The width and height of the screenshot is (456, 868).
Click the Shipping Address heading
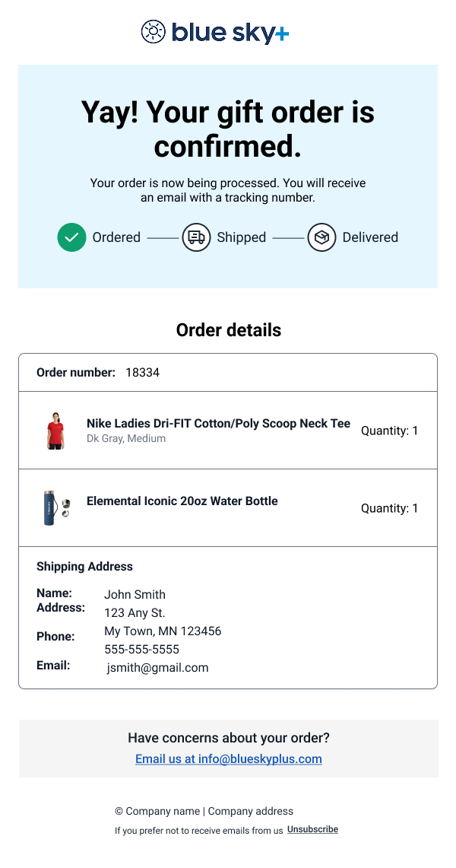(x=84, y=567)
